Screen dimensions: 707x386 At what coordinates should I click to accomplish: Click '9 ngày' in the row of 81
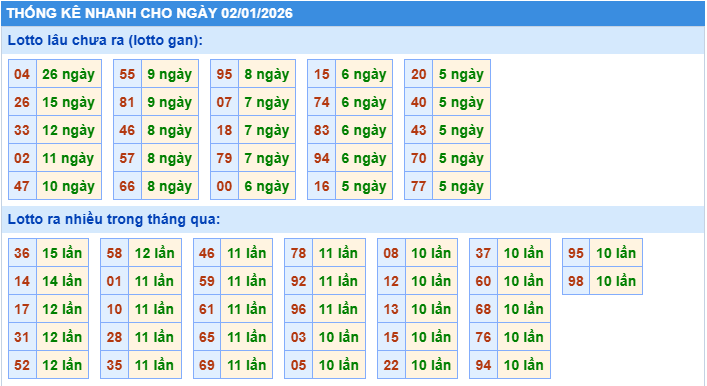[170, 102]
